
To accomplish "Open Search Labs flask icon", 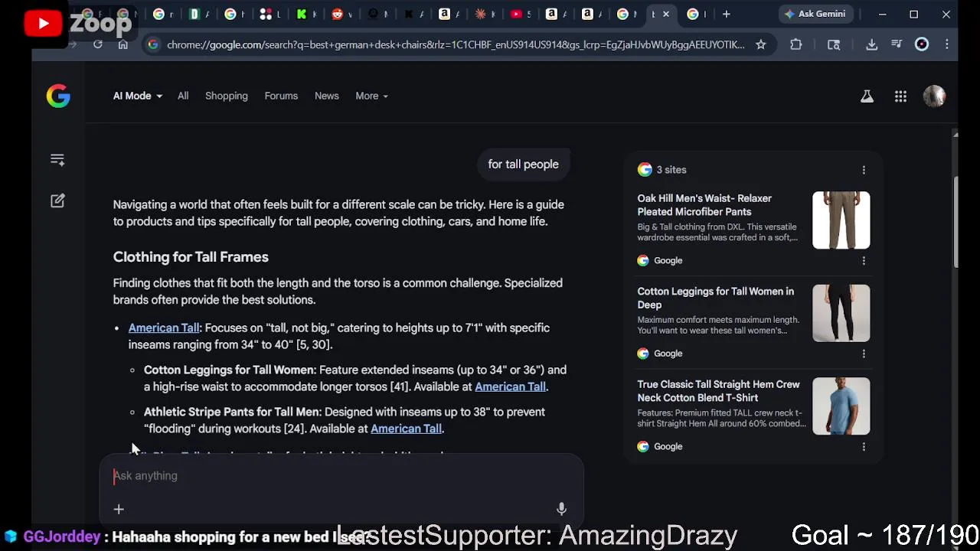I will pyautogui.click(x=867, y=96).
